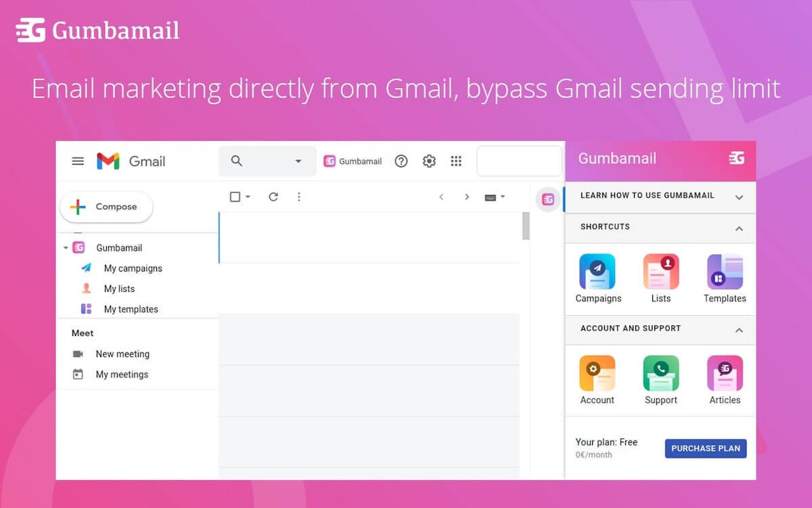This screenshot has height=508, width=812.
Task: Open the Articles icon
Action: (725, 373)
